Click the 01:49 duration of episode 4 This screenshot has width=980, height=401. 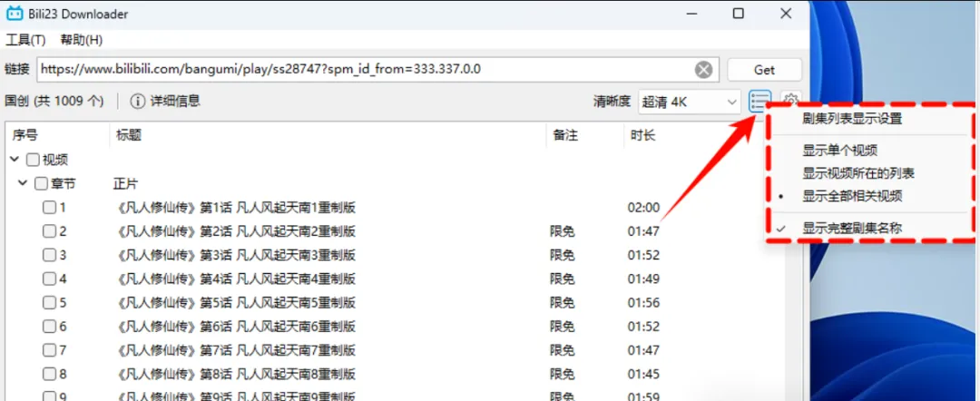(x=643, y=279)
